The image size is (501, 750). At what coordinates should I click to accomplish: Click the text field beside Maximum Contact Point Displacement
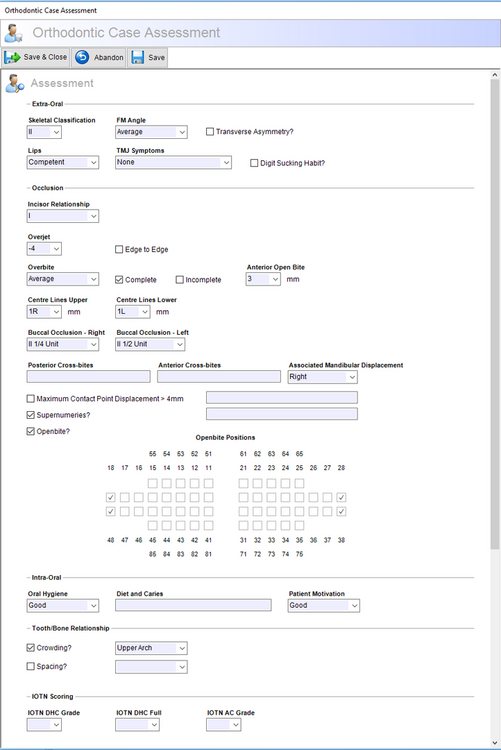pyautogui.click(x=282, y=397)
